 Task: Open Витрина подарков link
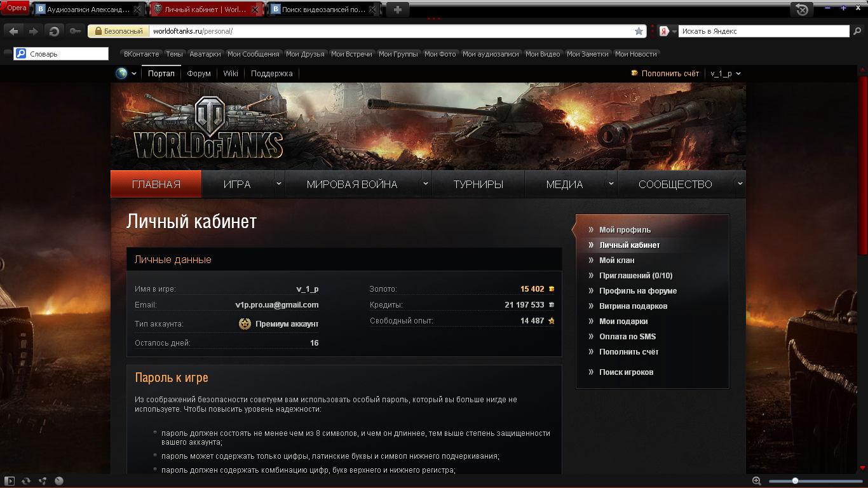(x=634, y=306)
